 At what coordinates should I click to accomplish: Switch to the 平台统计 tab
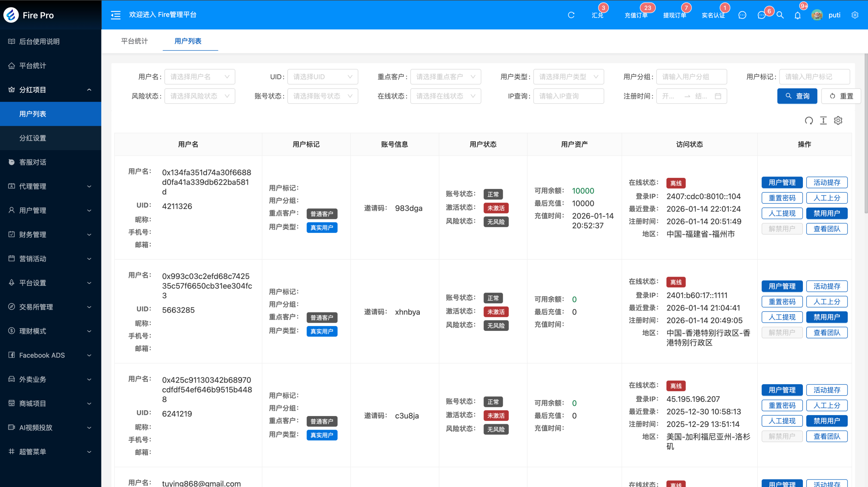[134, 41]
